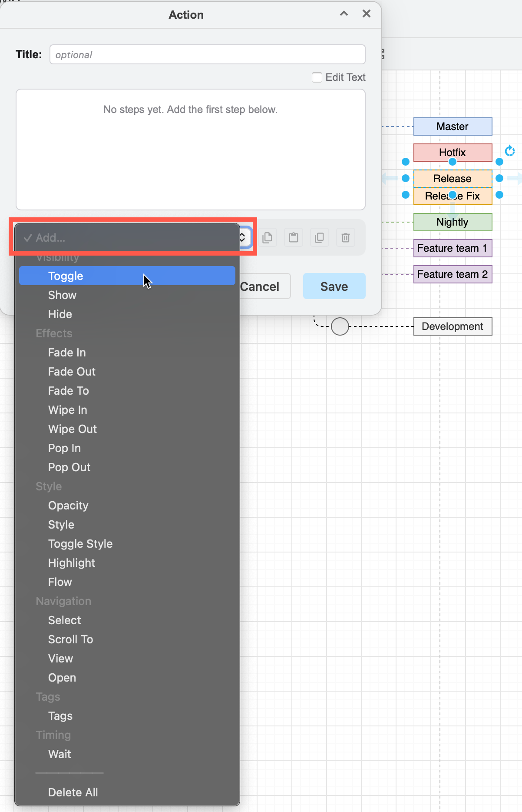Choose Toggle Style action
The image size is (522, 812).
coord(127,543)
